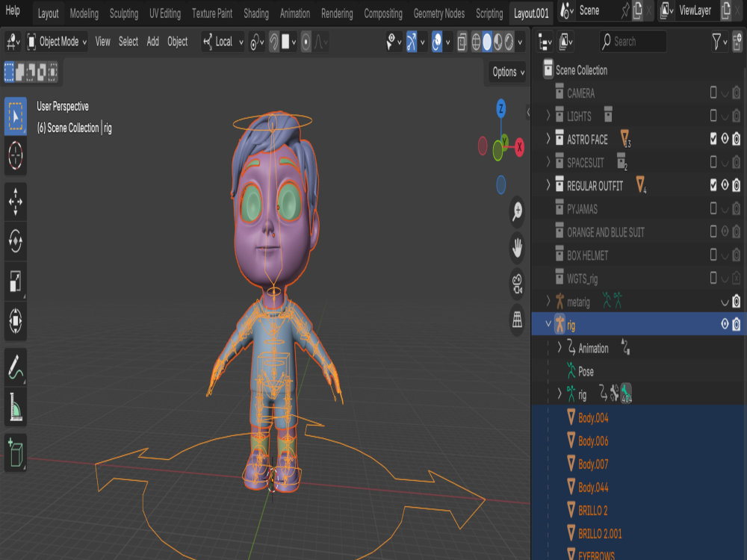The height and width of the screenshot is (560, 747).
Task: Enable the SPACESUIT collection checkbox
Action: 713,162
